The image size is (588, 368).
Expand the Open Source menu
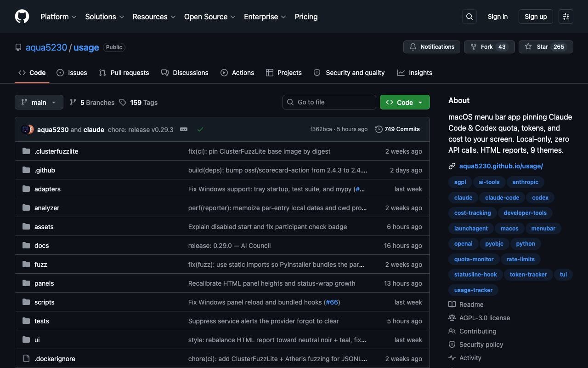(x=210, y=17)
